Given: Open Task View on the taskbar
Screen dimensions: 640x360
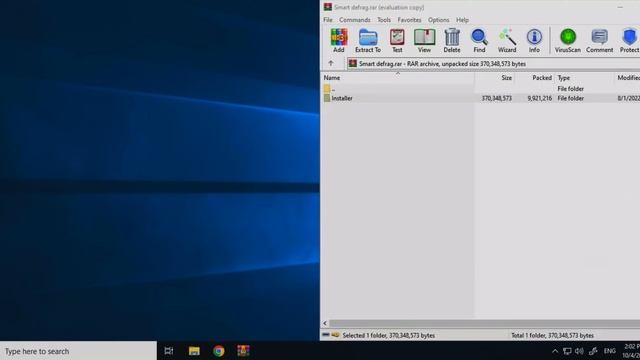Looking at the screenshot, I should coord(169,351).
